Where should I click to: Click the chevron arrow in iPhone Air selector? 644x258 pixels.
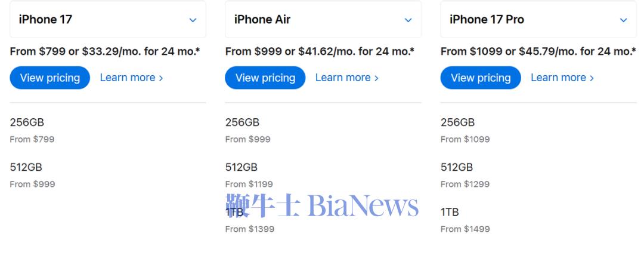408,20
